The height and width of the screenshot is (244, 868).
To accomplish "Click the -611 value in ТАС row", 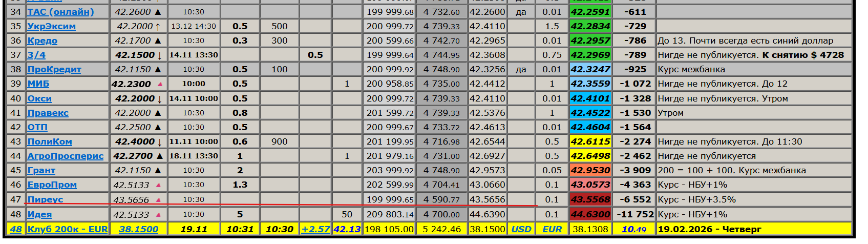I will click(635, 12).
